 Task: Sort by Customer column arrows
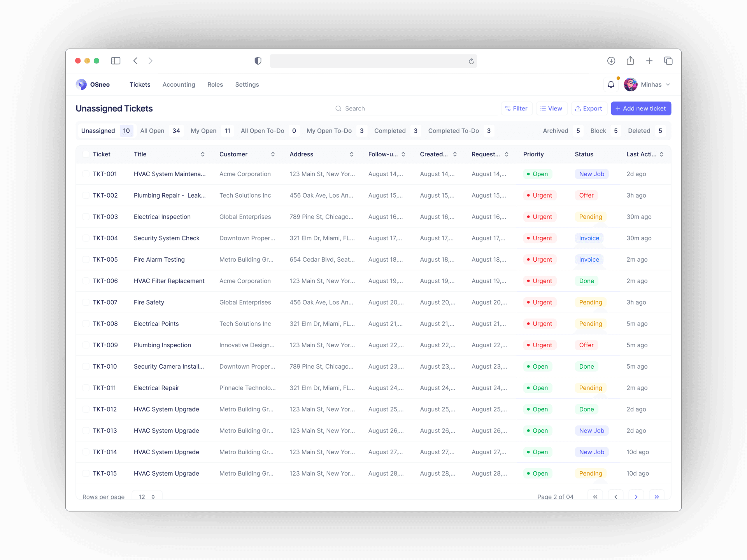273,154
